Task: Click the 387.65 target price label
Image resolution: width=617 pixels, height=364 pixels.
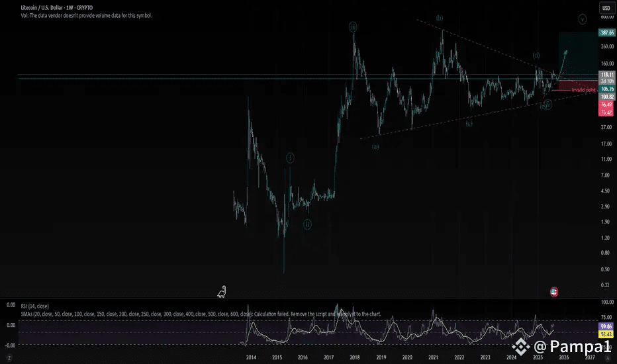Action: pyautogui.click(x=606, y=32)
